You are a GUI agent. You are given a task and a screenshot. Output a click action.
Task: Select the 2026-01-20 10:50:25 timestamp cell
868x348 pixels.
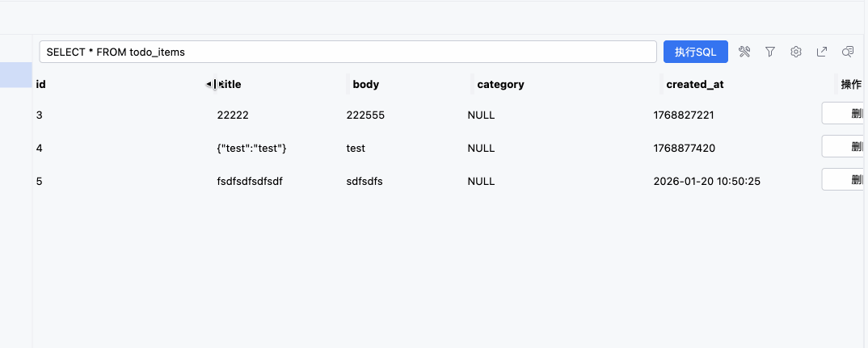tap(706, 182)
